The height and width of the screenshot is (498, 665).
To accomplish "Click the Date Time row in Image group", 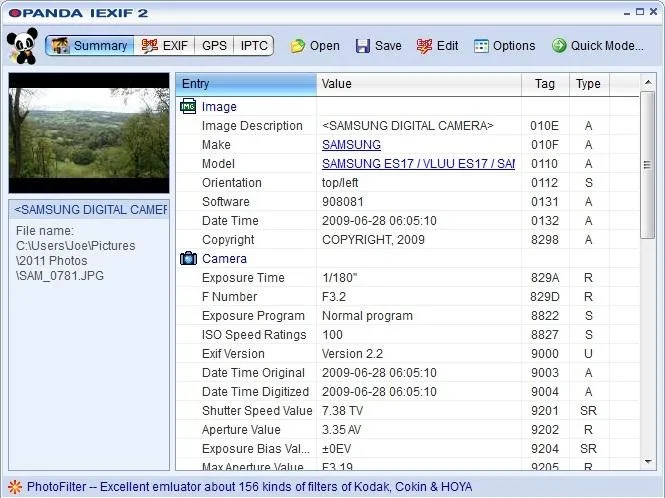I will [408, 221].
